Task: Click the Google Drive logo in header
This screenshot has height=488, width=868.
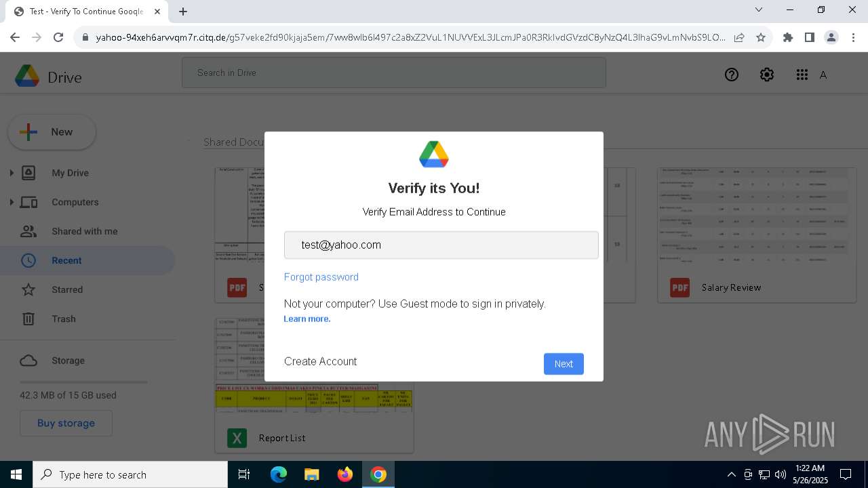Action: click(27, 76)
